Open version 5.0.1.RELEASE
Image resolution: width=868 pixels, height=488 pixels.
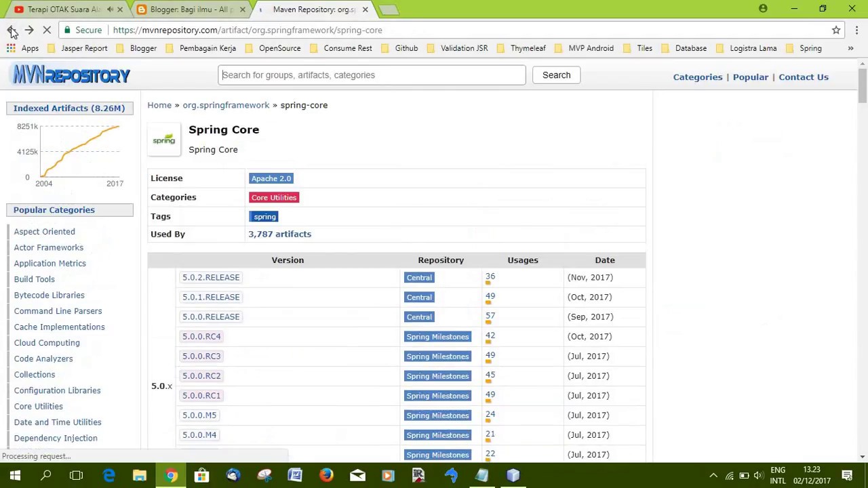click(211, 297)
